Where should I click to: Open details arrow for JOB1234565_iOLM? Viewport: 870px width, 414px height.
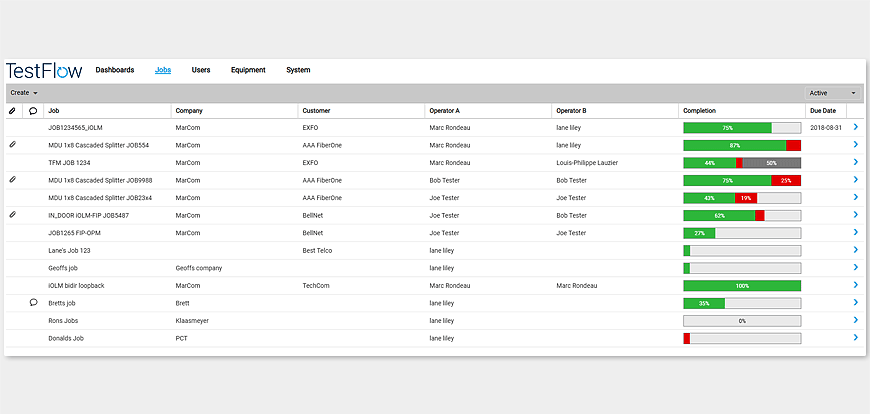click(856, 127)
